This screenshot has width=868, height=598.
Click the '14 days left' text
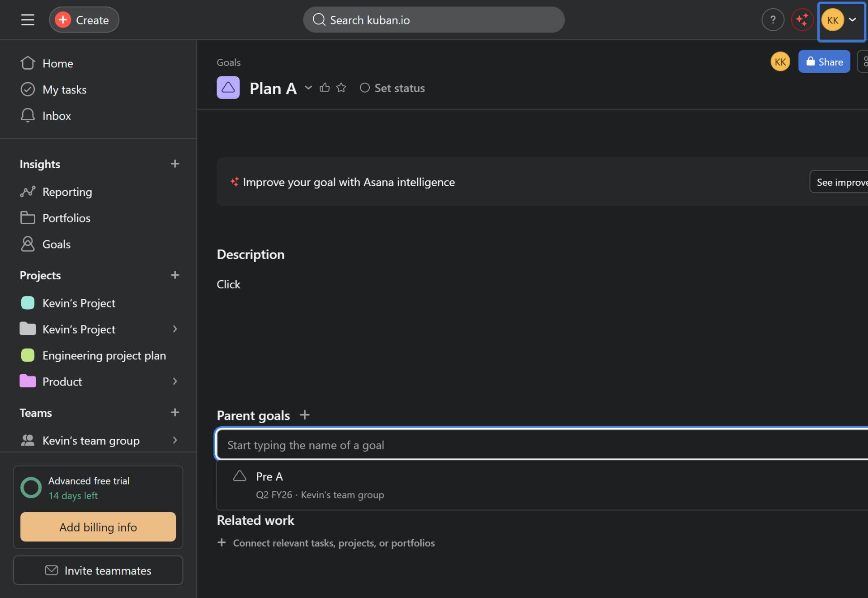coord(73,495)
